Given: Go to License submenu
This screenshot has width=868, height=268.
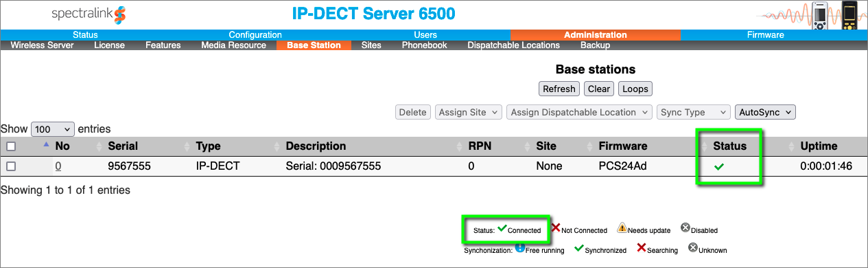Looking at the screenshot, I should 109,45.
